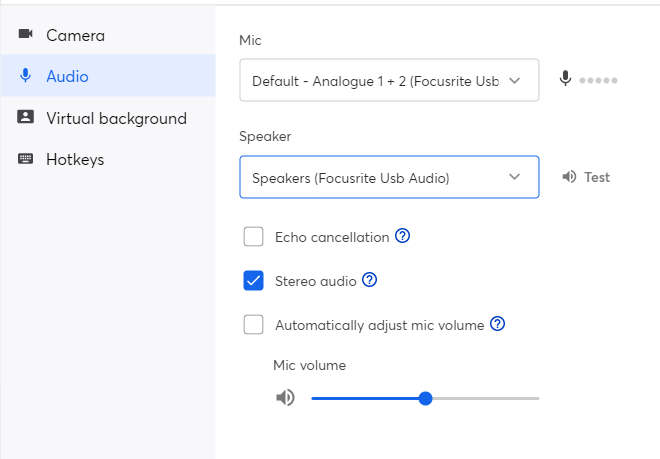Image resolution: width=660 pixels, height=459 pixels.
Task: Click the camera icon in sidebar
Action: coord(26,35)
